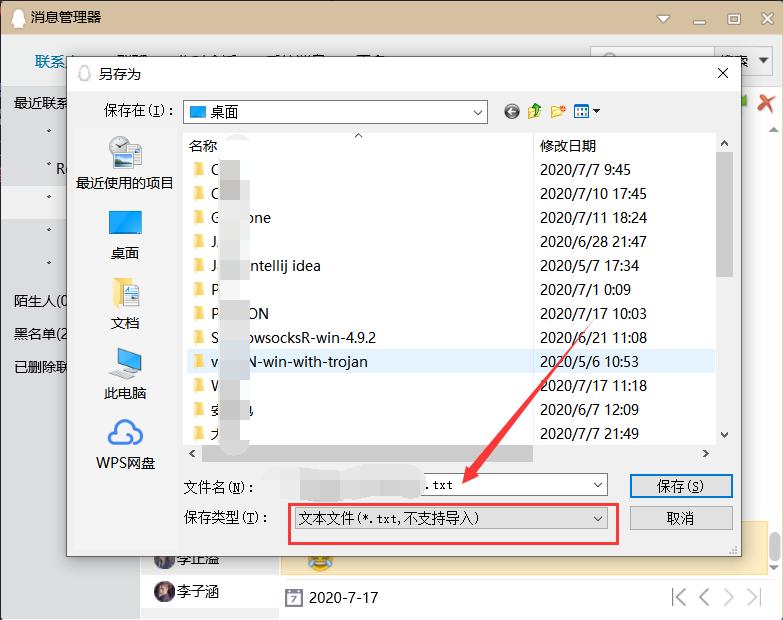Create a new folder
Viewport: 783px width, 620px height.
558,112
